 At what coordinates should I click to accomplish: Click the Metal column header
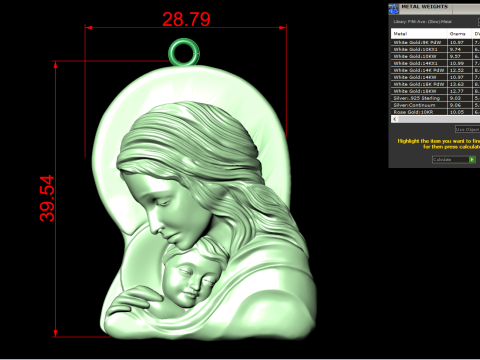click(419, 34)
